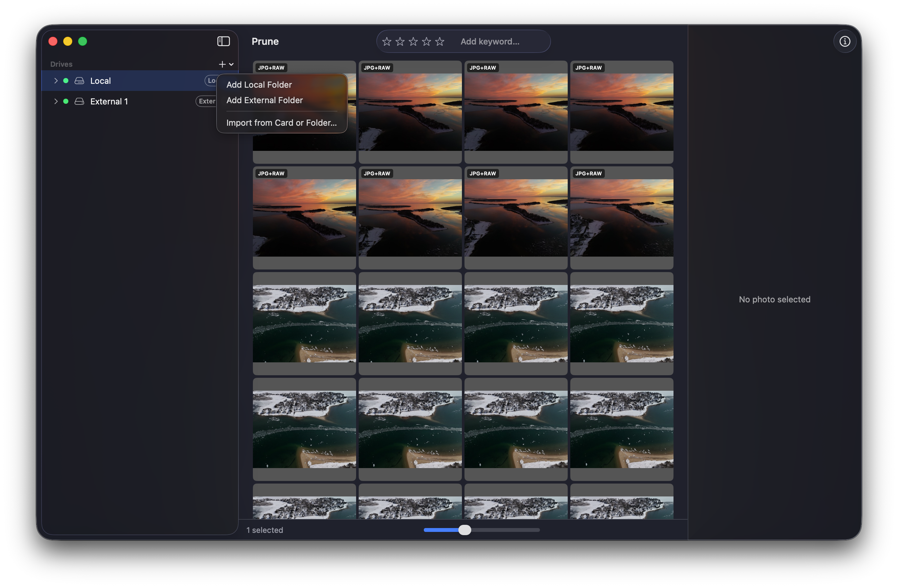Viewport: 898px width, 588px height.
Task: Toggle the sidebar panel icon
Action: point(223,41)
